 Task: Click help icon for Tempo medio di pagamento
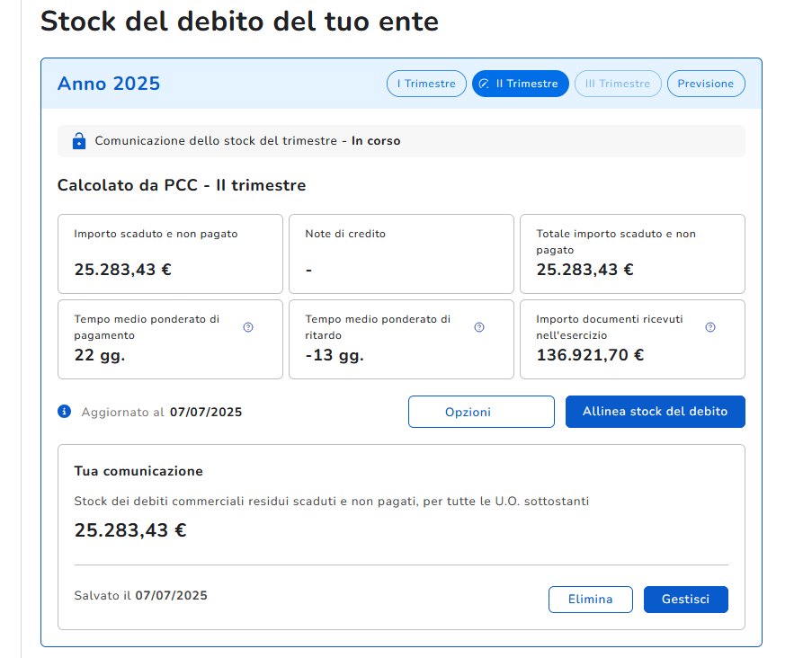248,327
